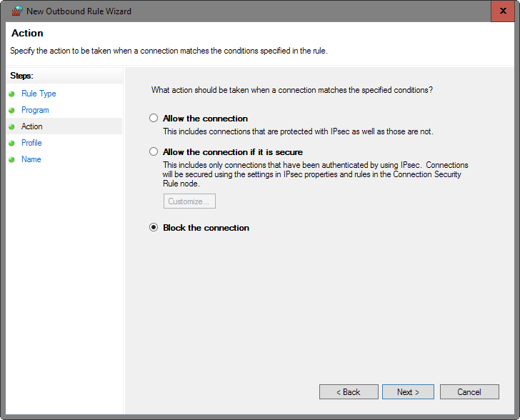The width and height of the screenshot is (520, 420).
Task: Select Allow the connection if it is secure
Action: click(153, 151)
